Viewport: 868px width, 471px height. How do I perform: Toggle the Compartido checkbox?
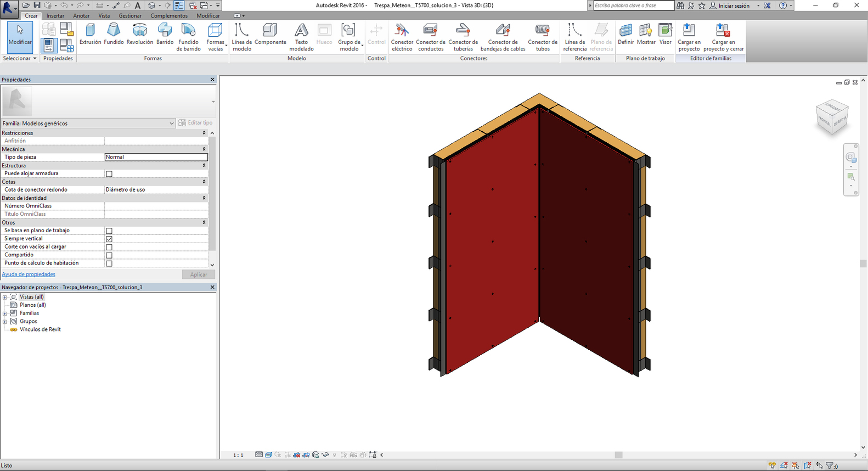click(109, 255)
